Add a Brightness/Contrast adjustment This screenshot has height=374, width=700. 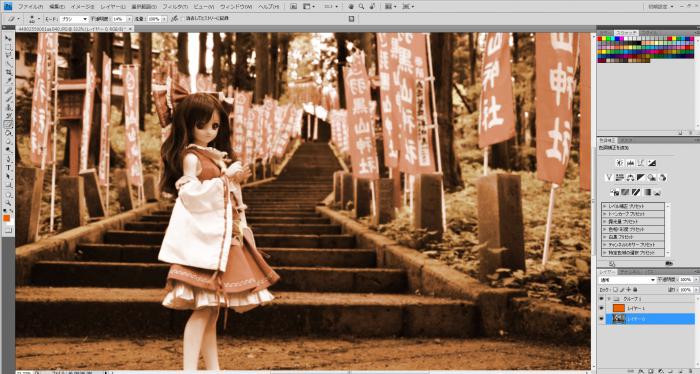coord(619,163)
